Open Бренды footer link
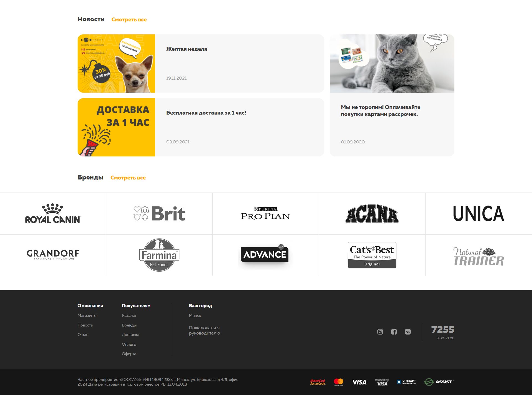 (129, 325)
